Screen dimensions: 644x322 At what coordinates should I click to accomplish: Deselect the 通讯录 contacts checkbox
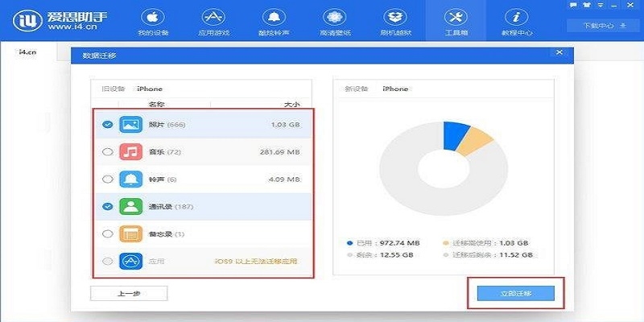107,206
